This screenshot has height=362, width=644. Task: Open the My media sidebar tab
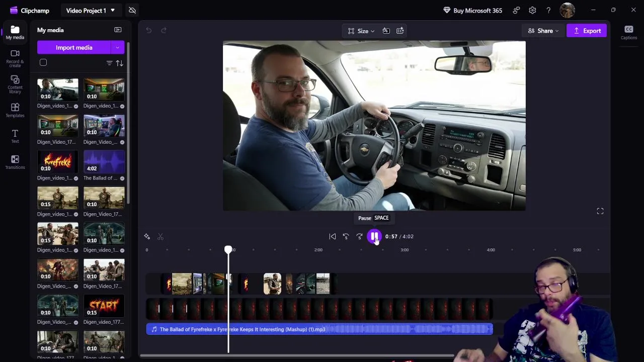tap(15, 33)
